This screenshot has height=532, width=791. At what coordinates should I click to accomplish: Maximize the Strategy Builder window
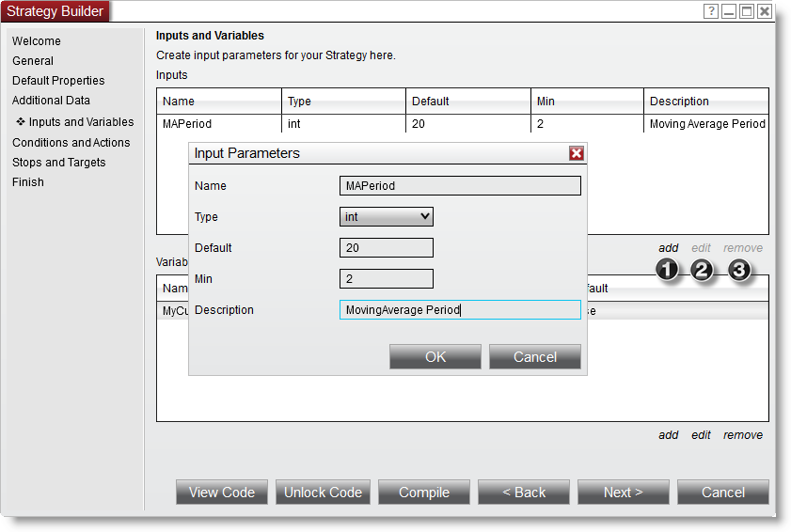click(x=747, y=11)
